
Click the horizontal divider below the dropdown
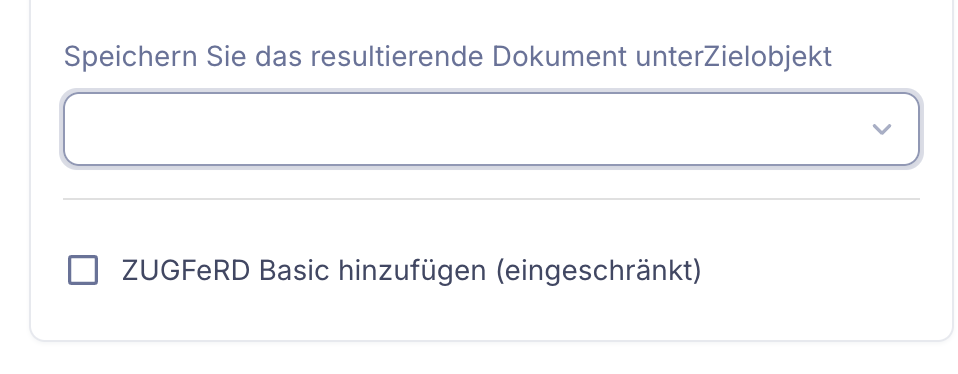[x=491, y=199]
